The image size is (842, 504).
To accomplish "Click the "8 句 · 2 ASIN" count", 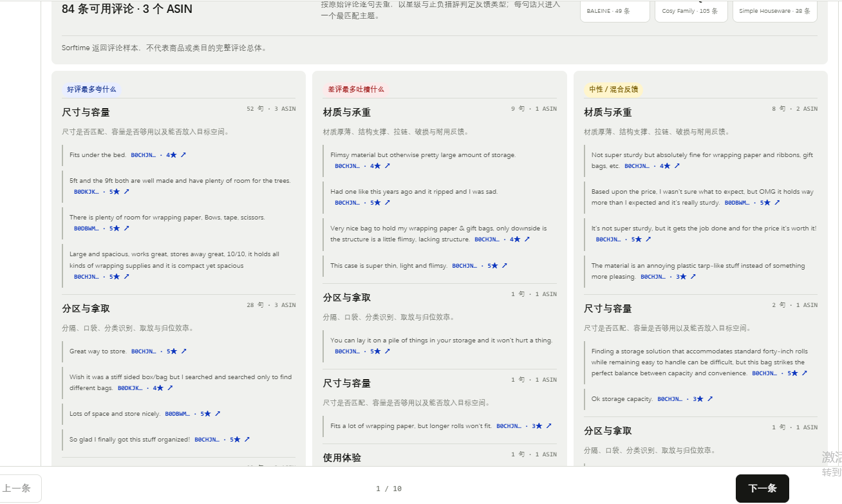I will tap(795, 109).
